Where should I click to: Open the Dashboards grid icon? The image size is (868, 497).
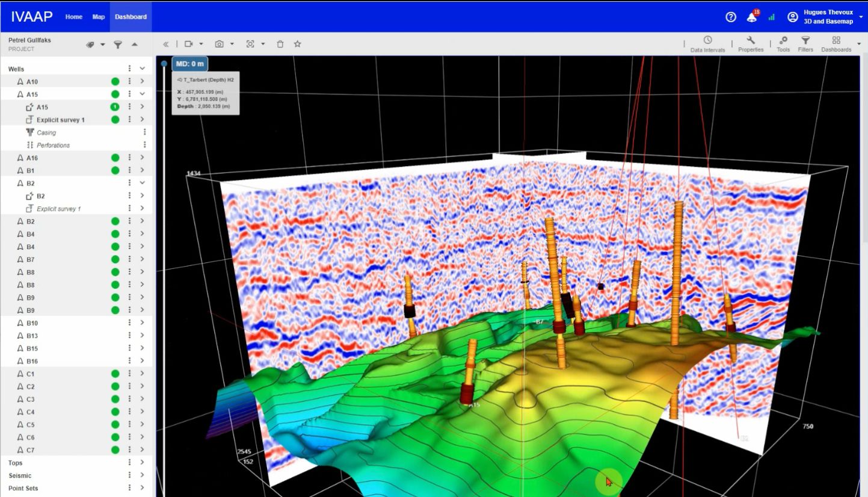click(x=836, y=40)
